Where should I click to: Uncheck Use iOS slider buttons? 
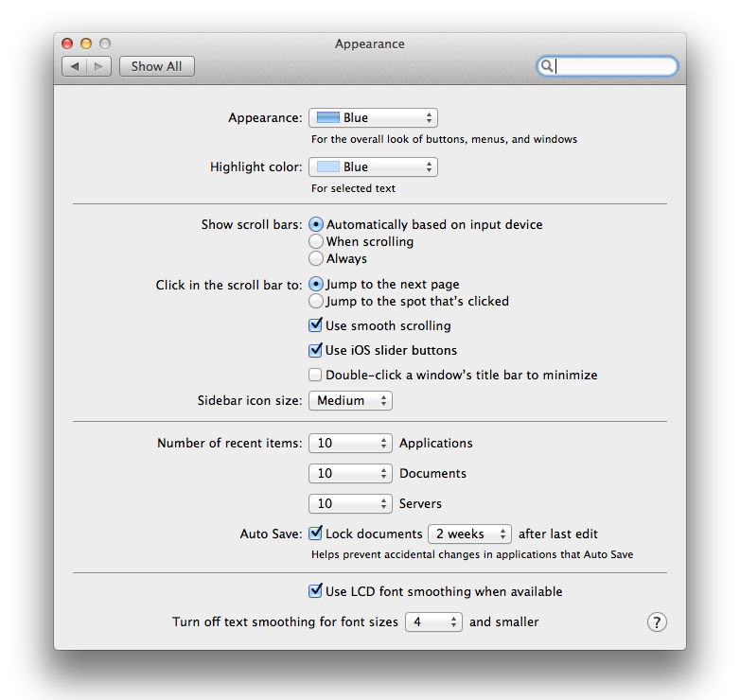pos(315,350)
